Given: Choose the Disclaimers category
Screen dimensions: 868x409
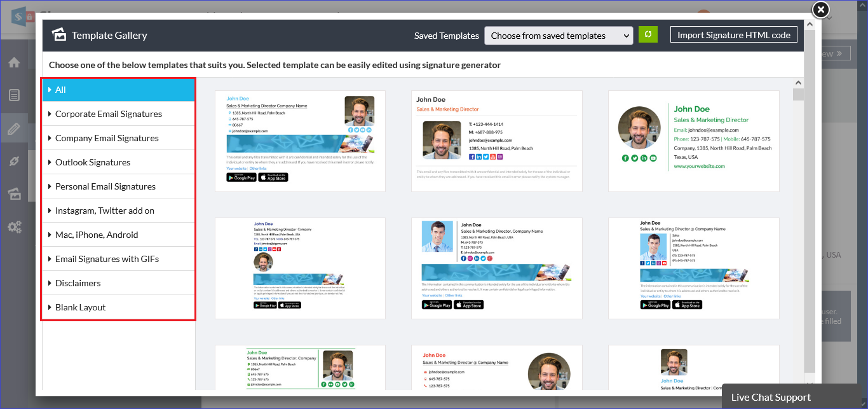Looking at the screenshot, I should (78, 283).
